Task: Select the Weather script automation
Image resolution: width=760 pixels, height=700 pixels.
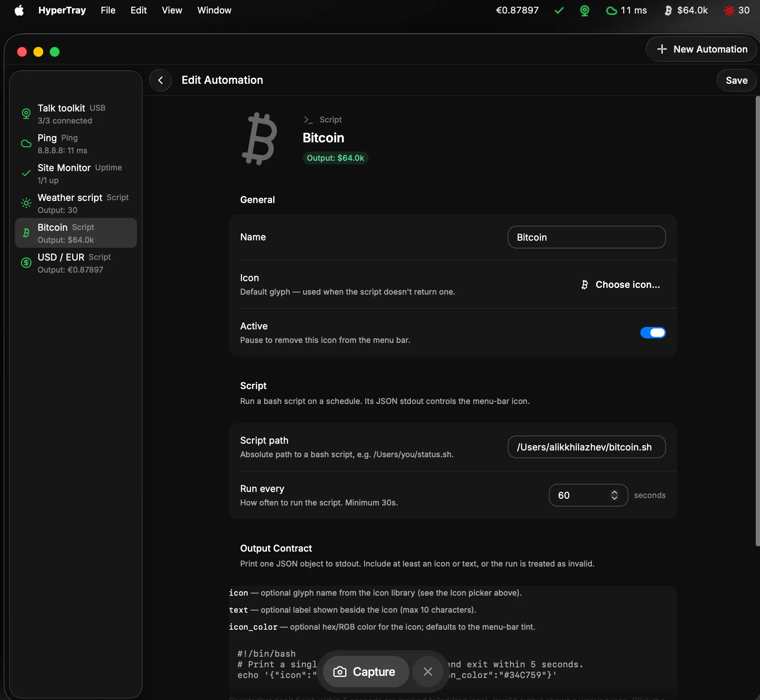Action: click(x=76, y=203)
